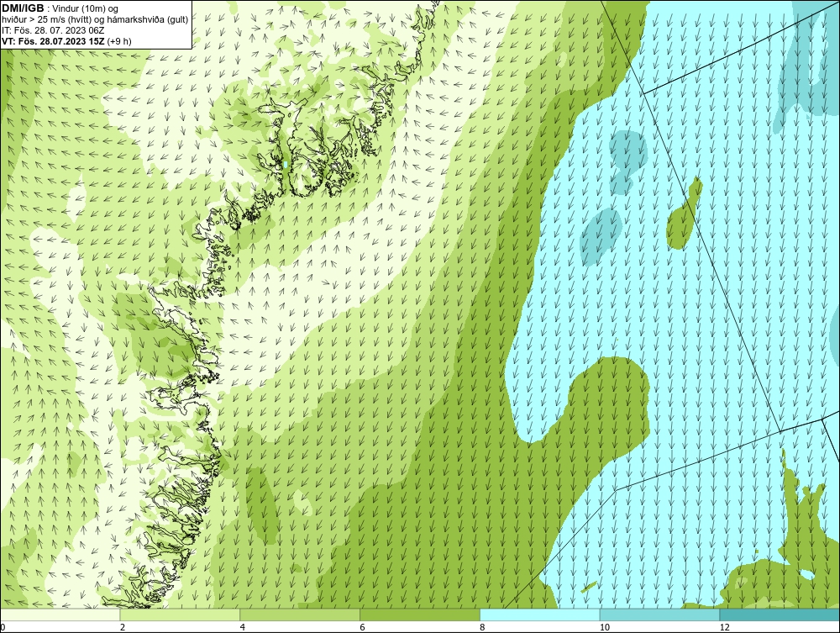Click the 6–8 m/s dark green swatch

tap(420, 615)
